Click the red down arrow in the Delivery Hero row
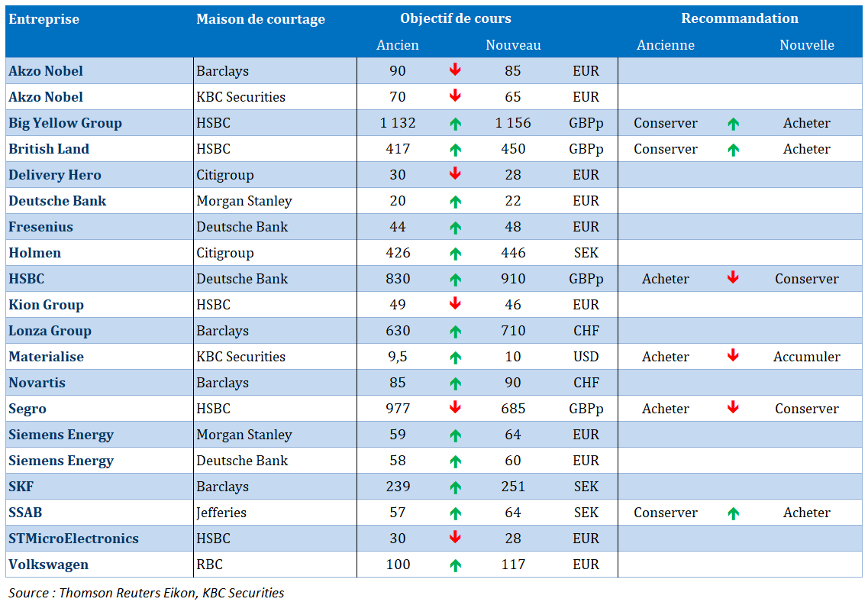The width and height of the screenshot is (868, 602). (x=455, y=173)
